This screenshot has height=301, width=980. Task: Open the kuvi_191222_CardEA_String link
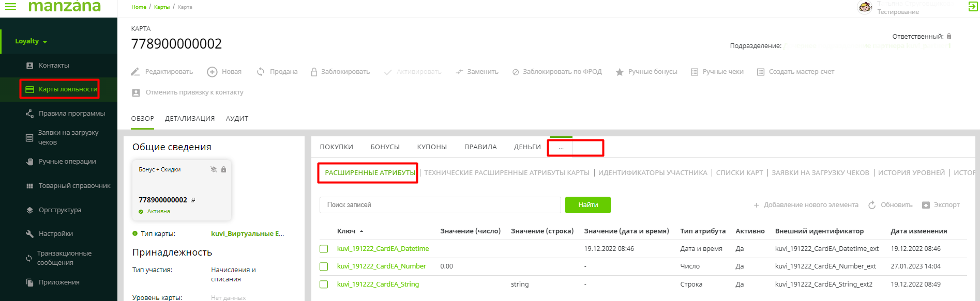[378, 284]
